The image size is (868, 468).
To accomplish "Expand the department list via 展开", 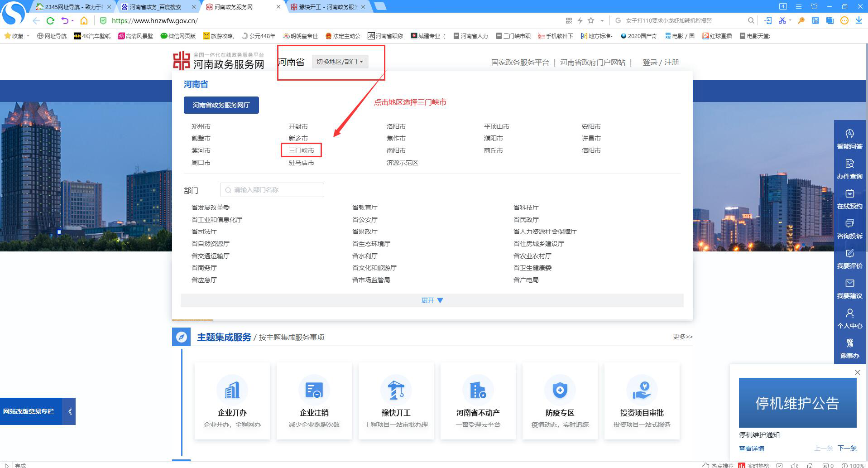I will pos(432,300).
